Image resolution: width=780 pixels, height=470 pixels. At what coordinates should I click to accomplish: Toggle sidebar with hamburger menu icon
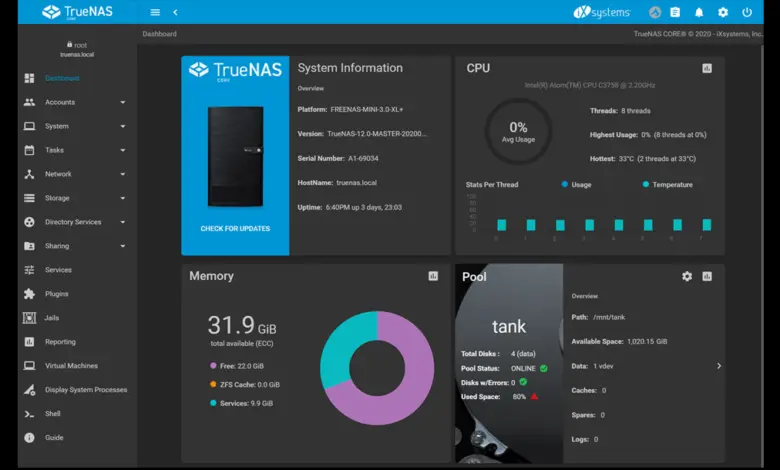(155, 12)
